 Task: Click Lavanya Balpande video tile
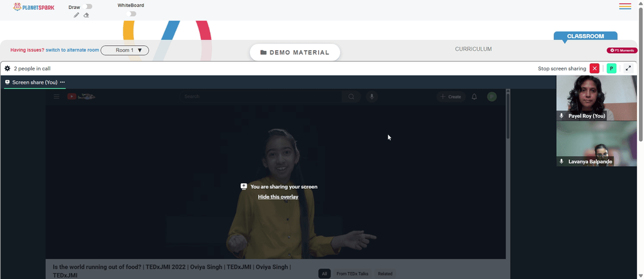pyautogui.click(x=596, y=144)
